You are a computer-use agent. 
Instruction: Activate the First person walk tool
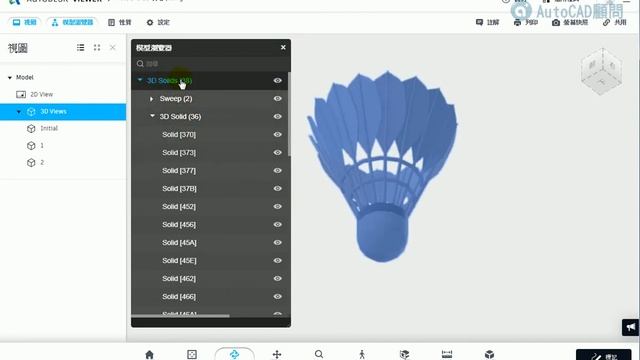click(362, 354)
